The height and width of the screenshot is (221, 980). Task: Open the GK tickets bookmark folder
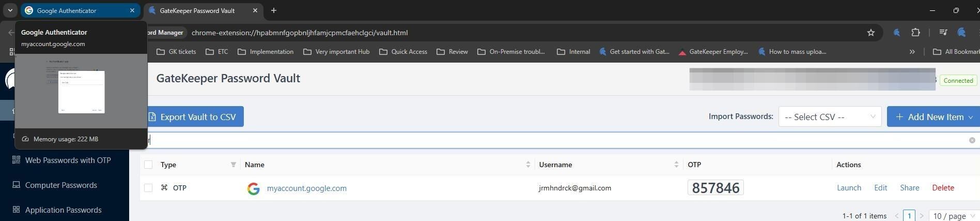click(x=176, y=52)
